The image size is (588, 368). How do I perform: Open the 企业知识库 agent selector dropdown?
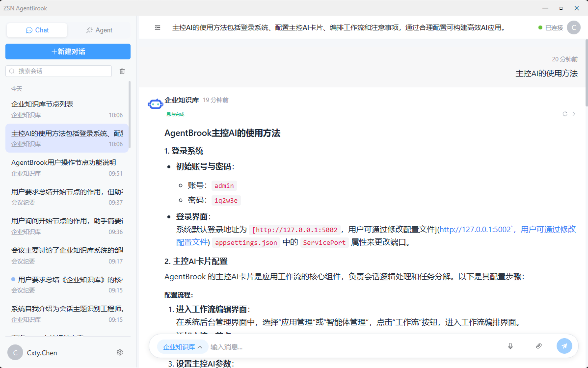182,347
